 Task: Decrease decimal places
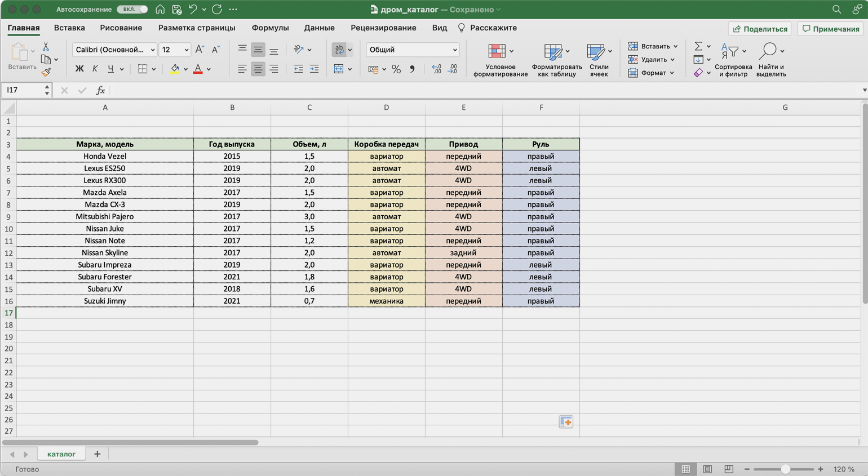tap(452, 69)
